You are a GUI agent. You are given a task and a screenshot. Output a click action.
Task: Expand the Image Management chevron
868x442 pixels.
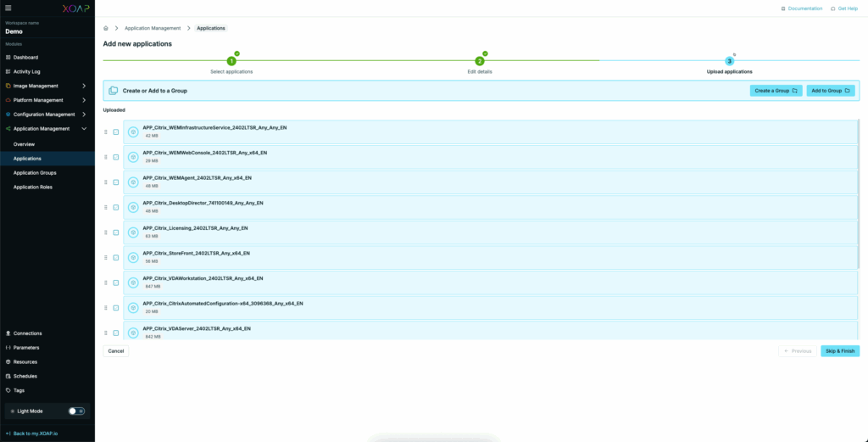point(84,86)
